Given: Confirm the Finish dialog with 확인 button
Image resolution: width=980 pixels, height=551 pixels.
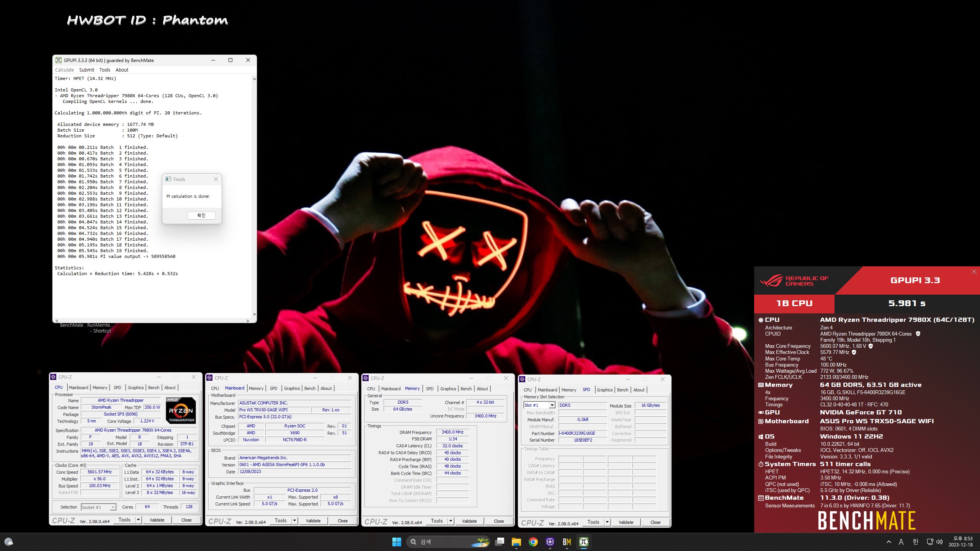Looking at the screenshot, I should click(201, 215).
